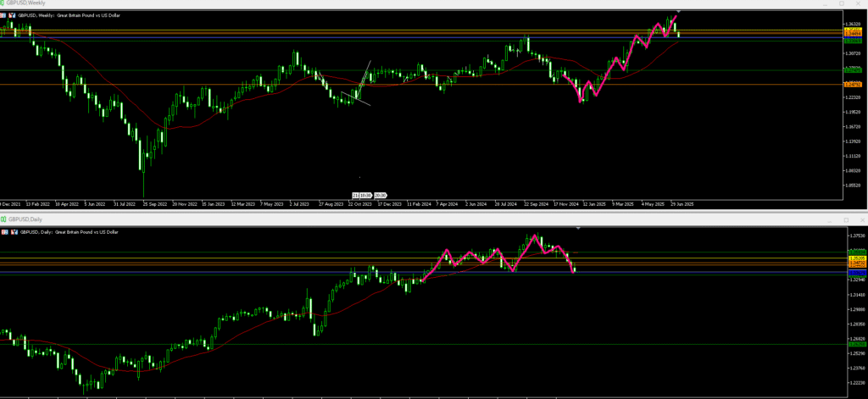The width and height of the screenshot is (868, 399).
Task: Select the orange 1.24792 price label in Weekly chart
Action: (853, 85)
